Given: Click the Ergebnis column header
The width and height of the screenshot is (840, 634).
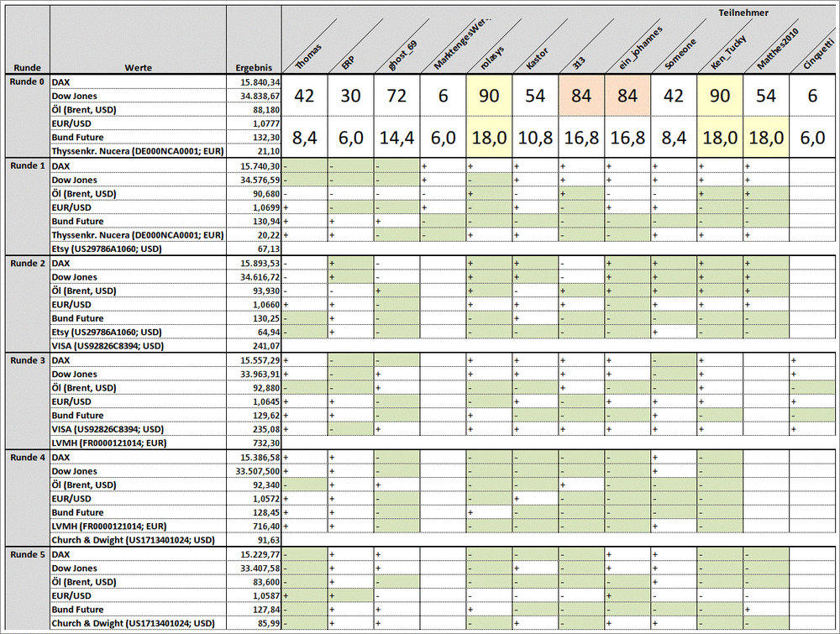Looking at the screenshot, I should pyautogui.click(x=254, y=67).
